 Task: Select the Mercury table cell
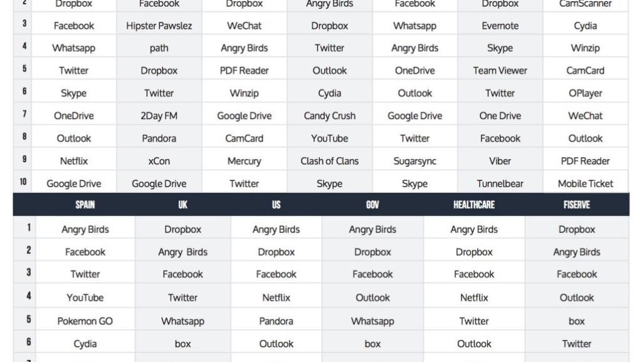pyautogui.click(x=244, y=161)
